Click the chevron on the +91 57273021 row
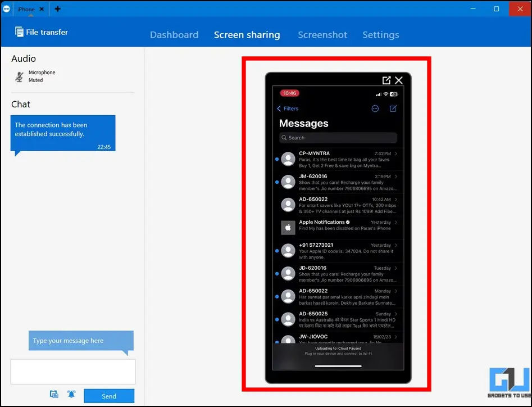This screenshot has width=532, height=407. click(x=396, y=245)
